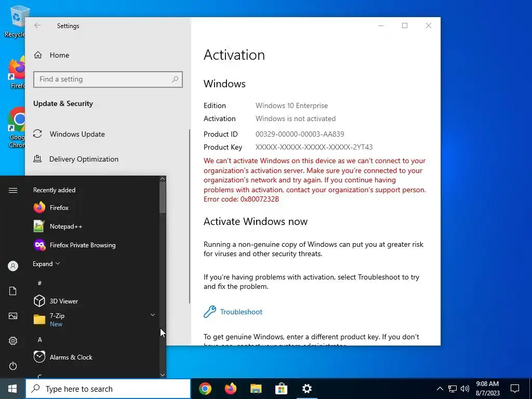
Task: Maximize the Settings window
Action: coord(404,25)
